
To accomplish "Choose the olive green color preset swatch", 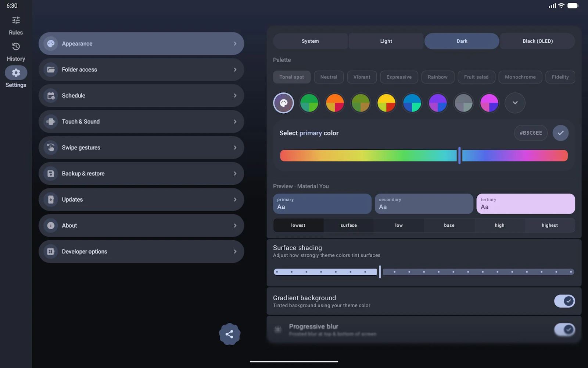I will pyautogui.click(x=361, y=103).
